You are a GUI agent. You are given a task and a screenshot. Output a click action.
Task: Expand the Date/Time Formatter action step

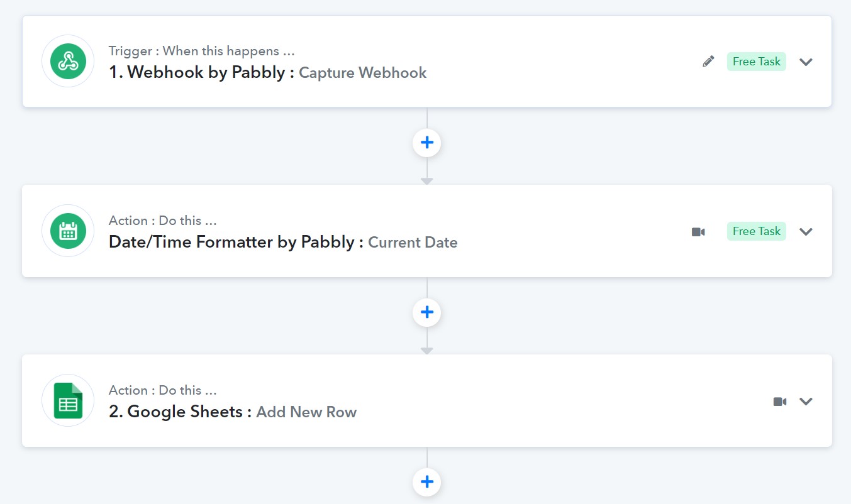(806, 231)
